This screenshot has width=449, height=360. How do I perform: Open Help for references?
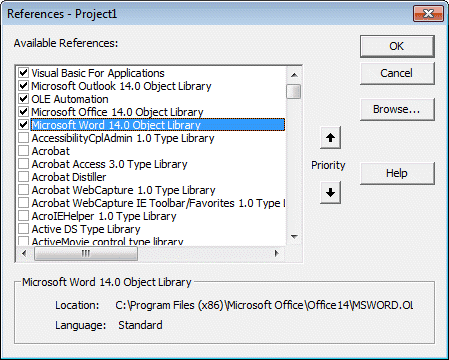coord(397,173)
